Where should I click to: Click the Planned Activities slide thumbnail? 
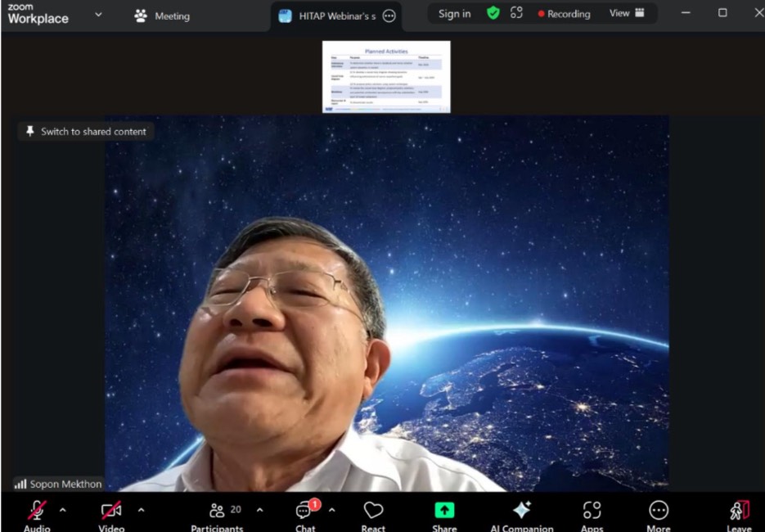coord(386,76)
